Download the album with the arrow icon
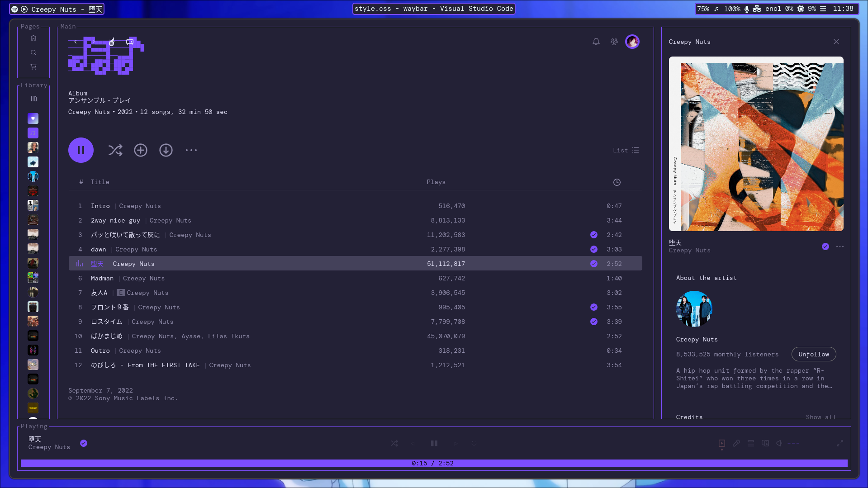The width and height of the screenshot is (868, 488). pyautogui.click(x=166, y=150)
